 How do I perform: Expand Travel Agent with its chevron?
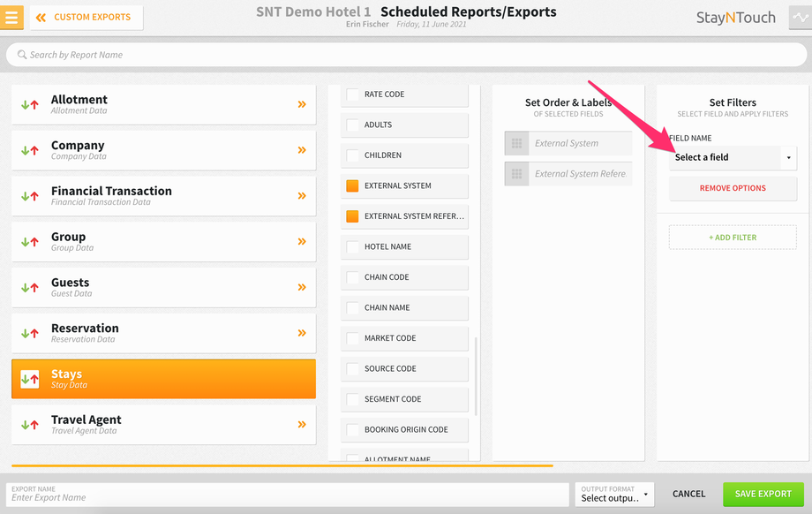coord(302,425)
